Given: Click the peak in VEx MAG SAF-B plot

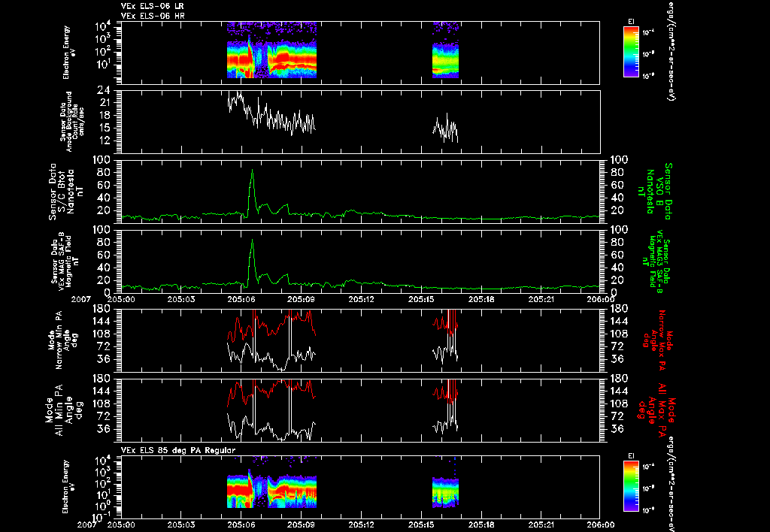Looking at the screenshot, I should [253, 240].
